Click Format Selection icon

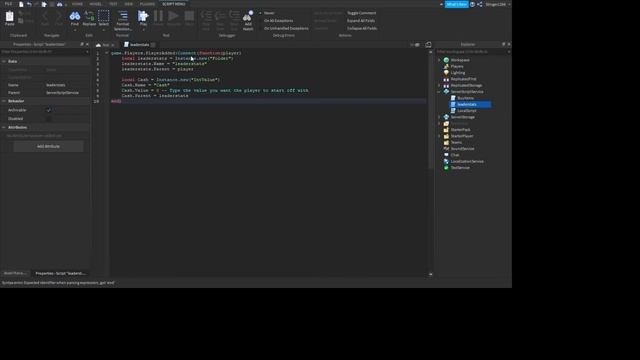[x=122, y=16]
